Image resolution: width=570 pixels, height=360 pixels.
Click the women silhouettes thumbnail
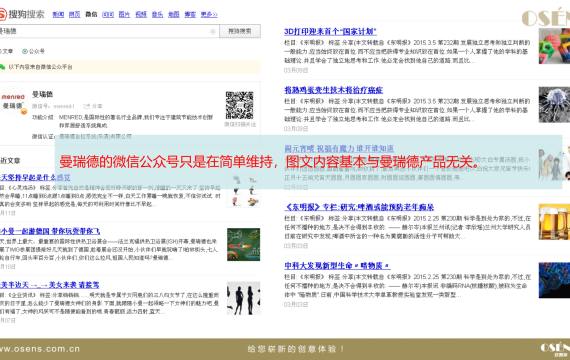(x=244, y=298)
